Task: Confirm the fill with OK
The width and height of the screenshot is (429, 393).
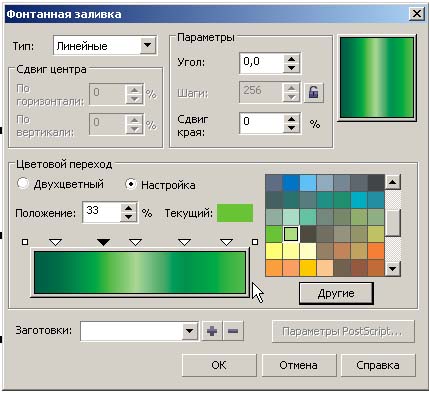Action: (219, 365)
